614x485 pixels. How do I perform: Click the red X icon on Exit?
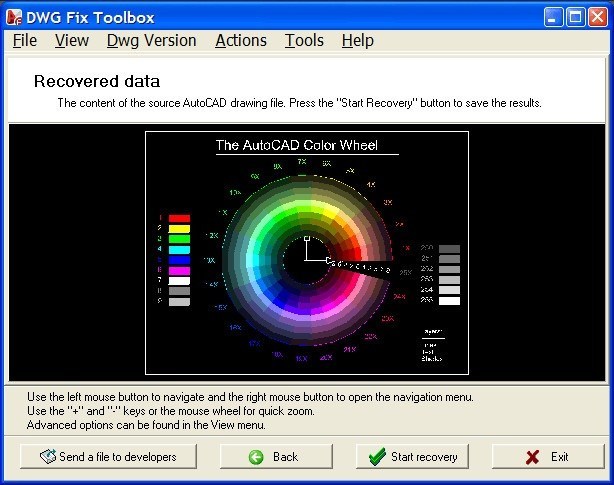(x=533, y=457)
